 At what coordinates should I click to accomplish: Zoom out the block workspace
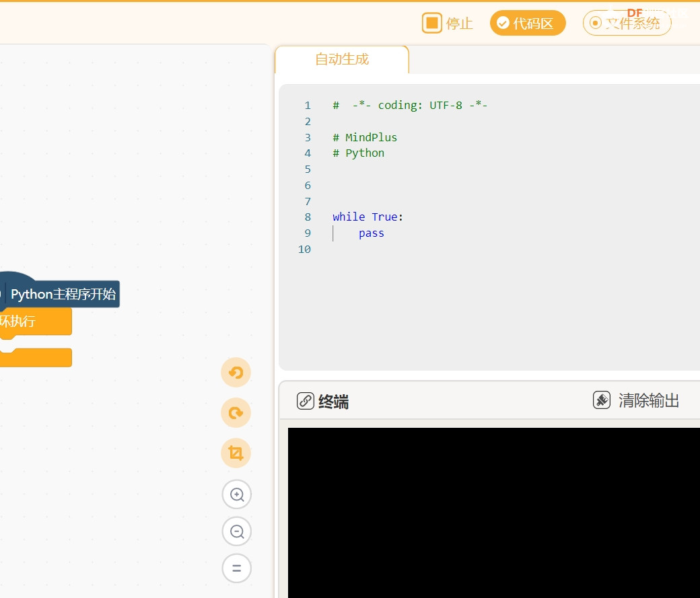point(237,531)
